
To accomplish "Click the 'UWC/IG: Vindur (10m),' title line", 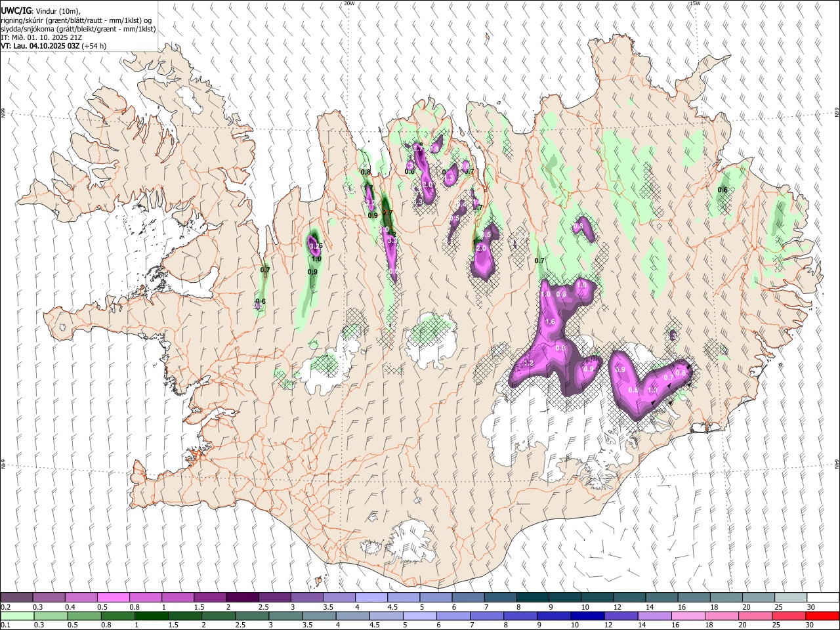I will (40, 11).
